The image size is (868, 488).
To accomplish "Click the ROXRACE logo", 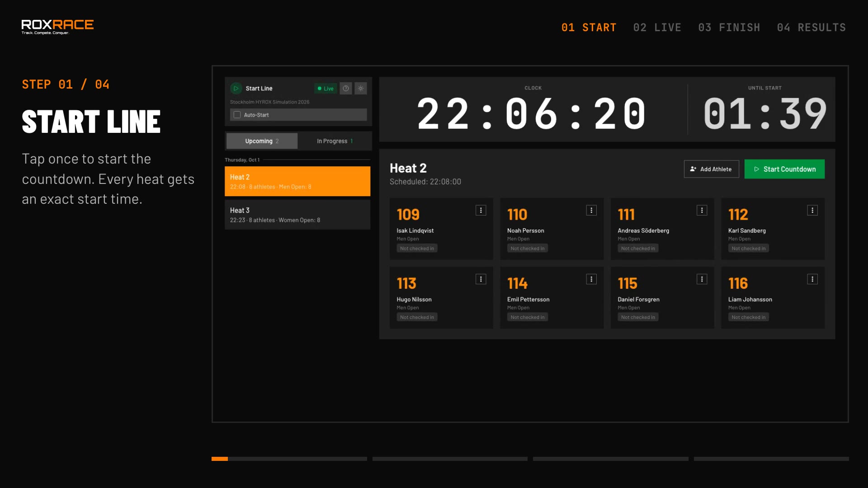I will (57, 27).
